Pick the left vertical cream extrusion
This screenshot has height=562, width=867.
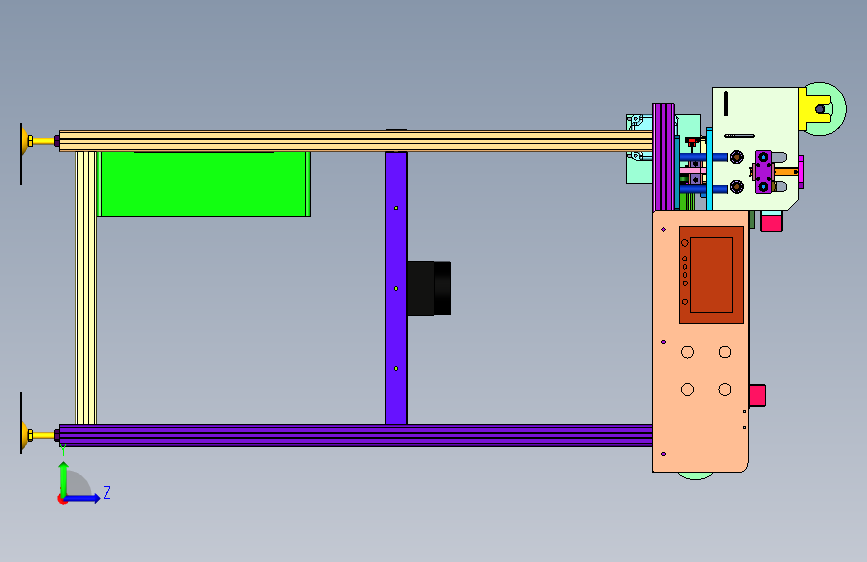[x=86, y=288]
